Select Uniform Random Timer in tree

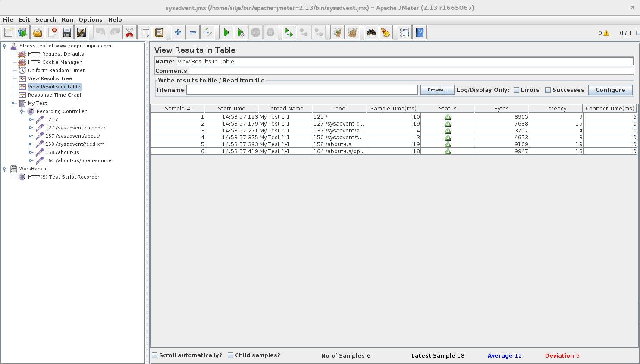tap(56, 71)
